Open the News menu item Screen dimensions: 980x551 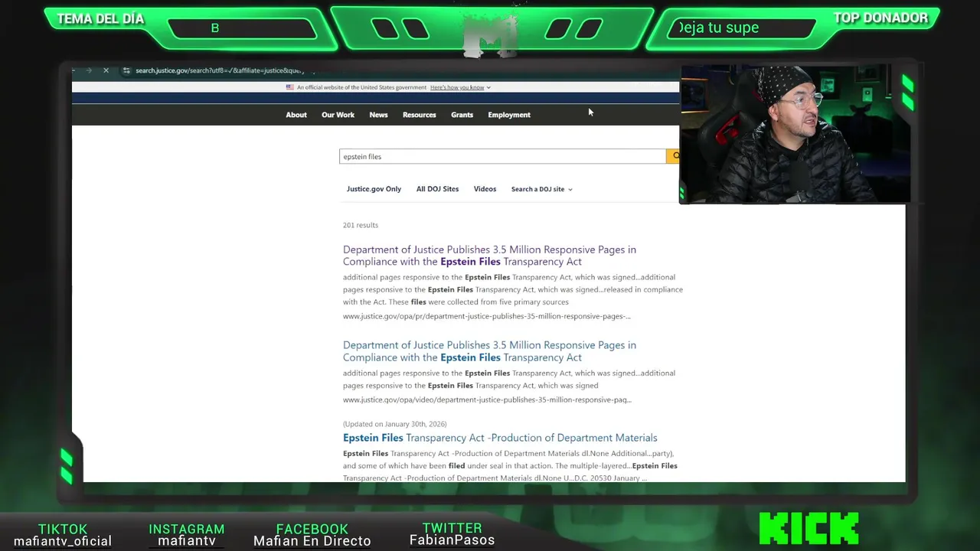click(378, 115)
